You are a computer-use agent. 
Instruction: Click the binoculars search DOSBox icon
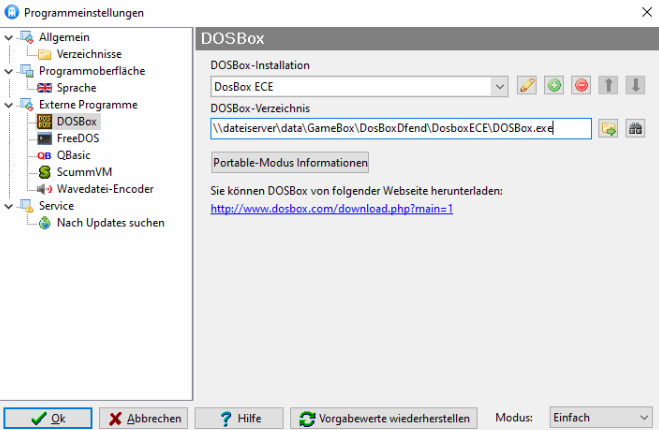[x=634, y=128]
